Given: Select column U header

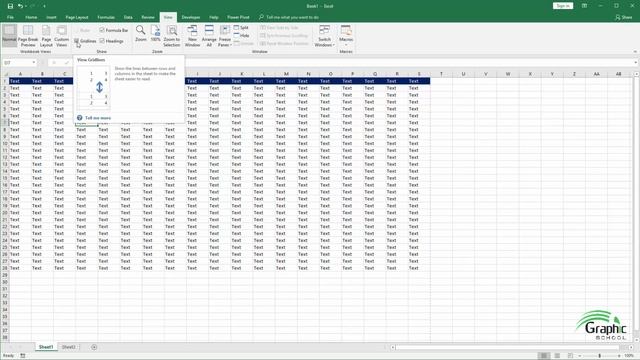Looking at the screenshot, I should [x=463, y=74].
